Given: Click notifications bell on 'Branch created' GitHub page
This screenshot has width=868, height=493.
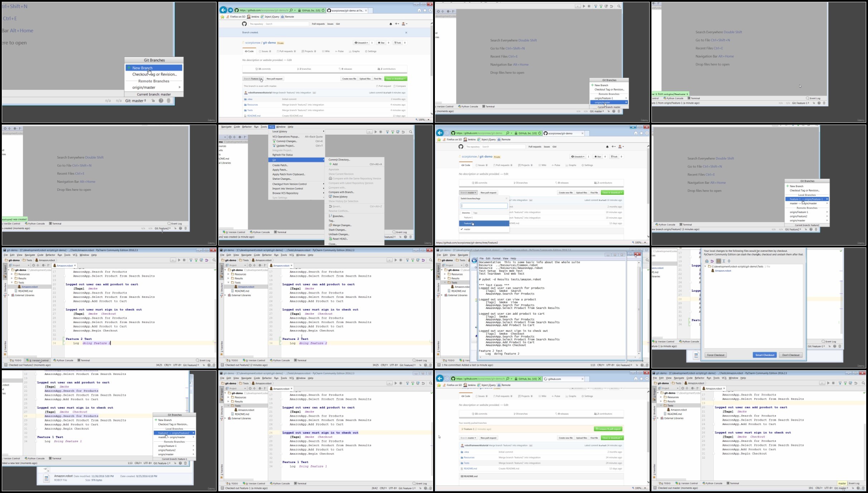Looking at the screenshot, I should [391, 24].
